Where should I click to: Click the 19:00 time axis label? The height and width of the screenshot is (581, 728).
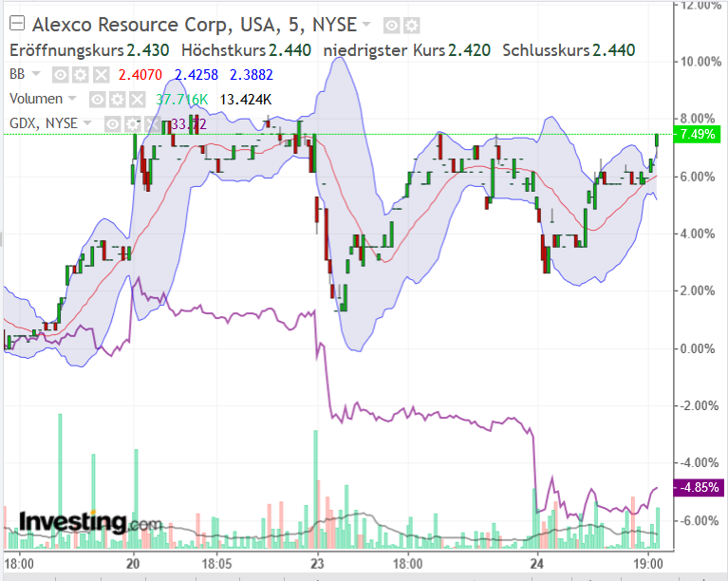648,564
